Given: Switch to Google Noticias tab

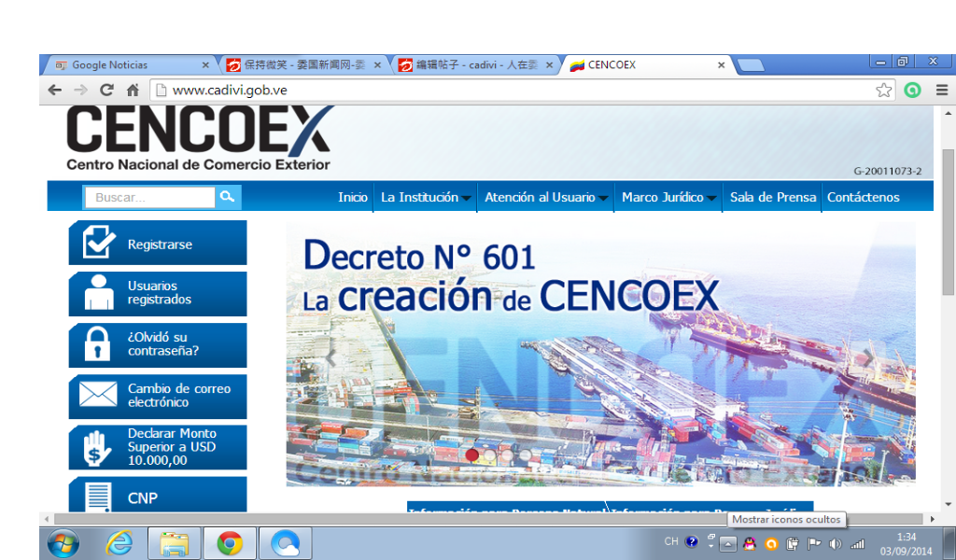Looking at the screenshot, I should pyautogui.click(x=131, y=64).
